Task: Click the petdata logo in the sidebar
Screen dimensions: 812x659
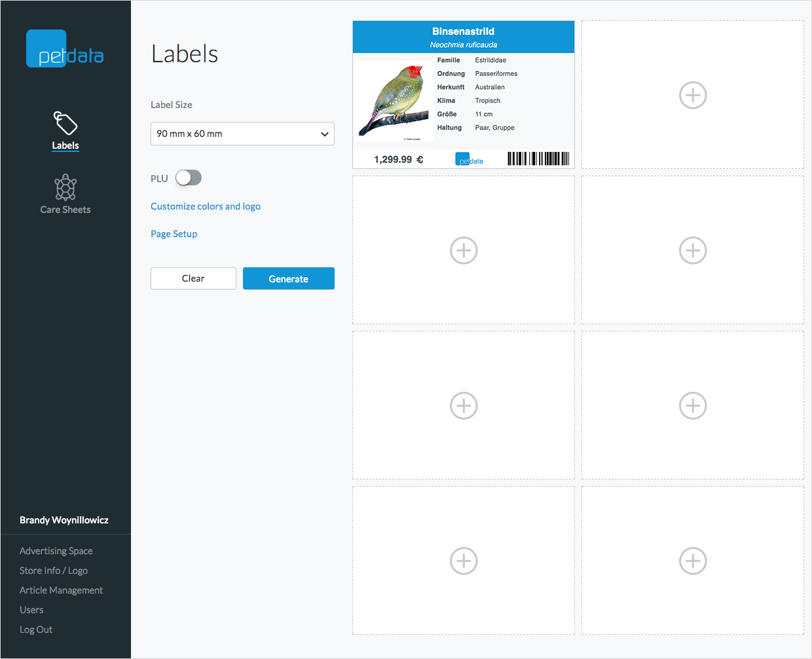Action: click(65, 48)
